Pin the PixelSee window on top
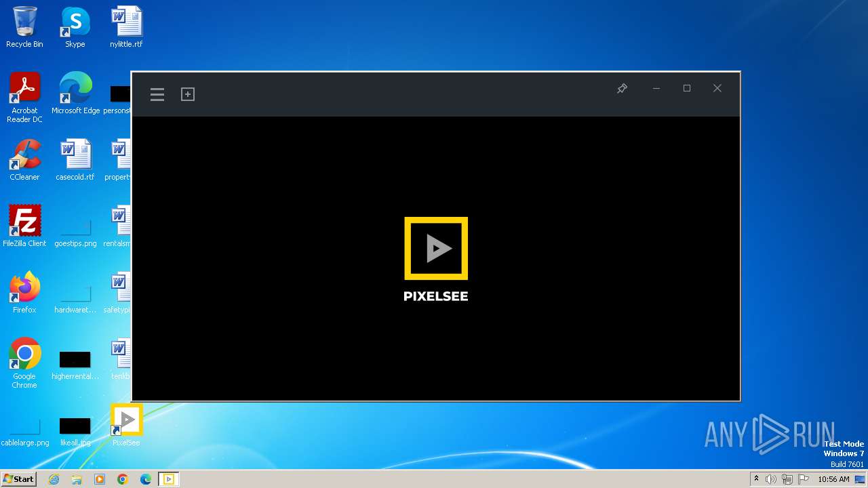The height and width of the screenshot is (488, 868). click(622, 88)
